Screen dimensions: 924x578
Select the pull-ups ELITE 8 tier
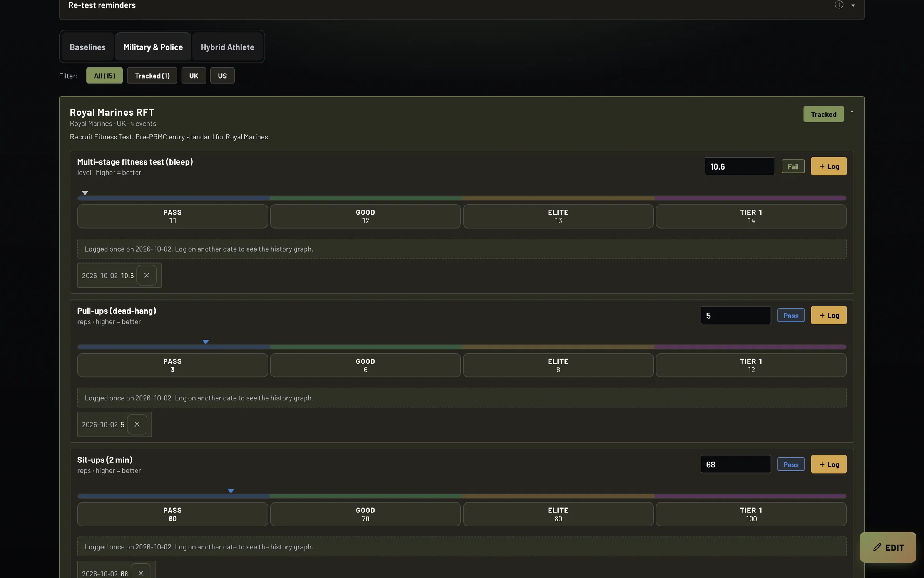point(558,365)
